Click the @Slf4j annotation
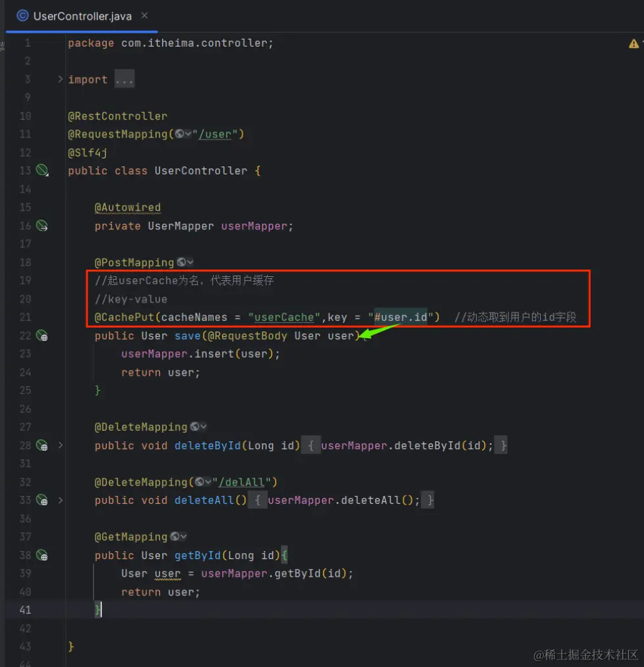Screen dimensions: 644x667 [x=87, y=153]
